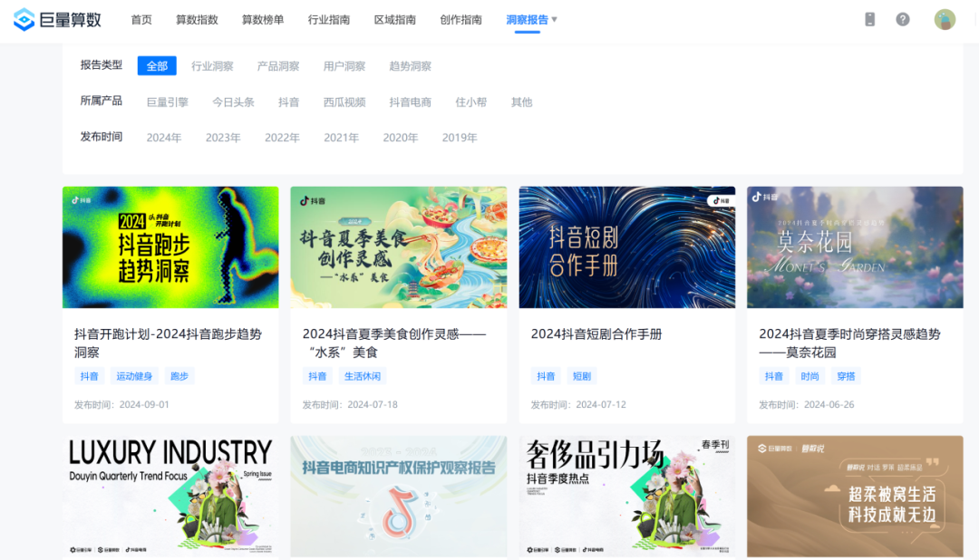
Task: Click the help question mark icon
Action: (x=903, y=19)
